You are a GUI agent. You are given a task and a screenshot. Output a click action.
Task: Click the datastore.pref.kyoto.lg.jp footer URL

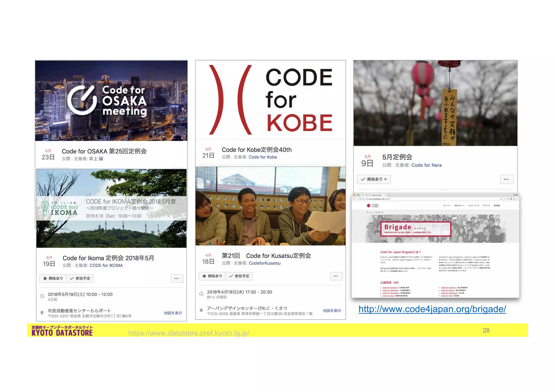point(189,333)
